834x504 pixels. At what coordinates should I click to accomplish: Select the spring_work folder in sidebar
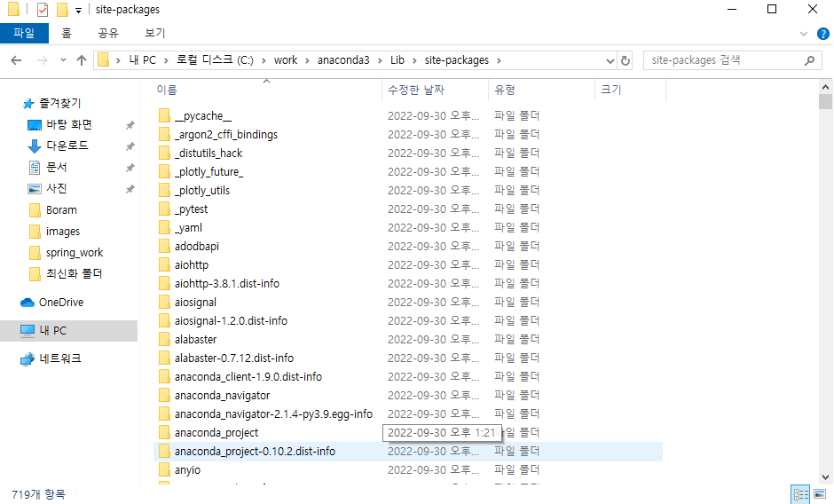(x=75, y=252)
